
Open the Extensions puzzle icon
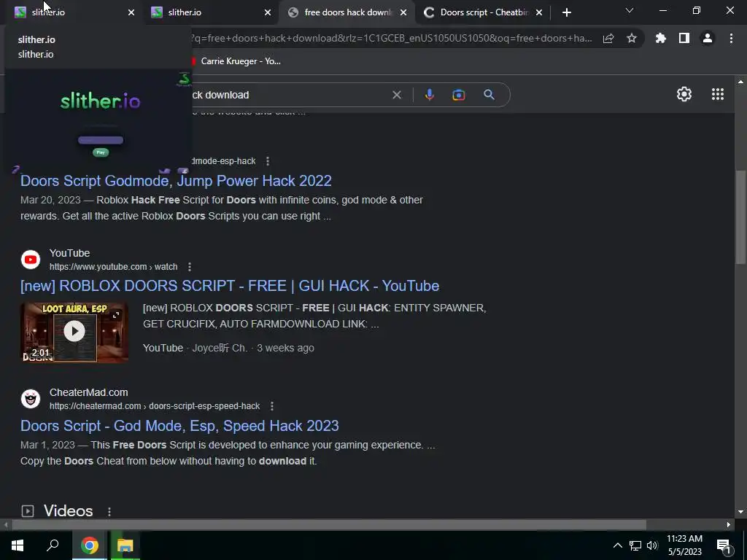661,39
